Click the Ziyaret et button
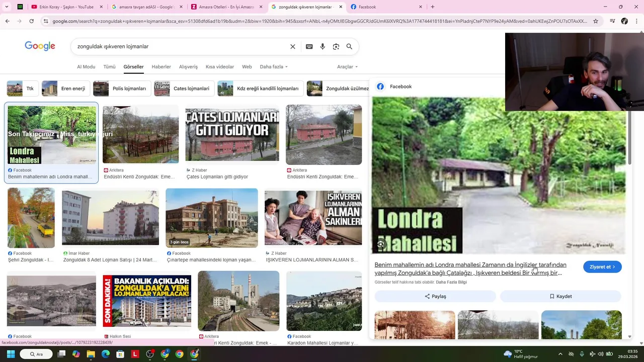 [x=602, y=267]
